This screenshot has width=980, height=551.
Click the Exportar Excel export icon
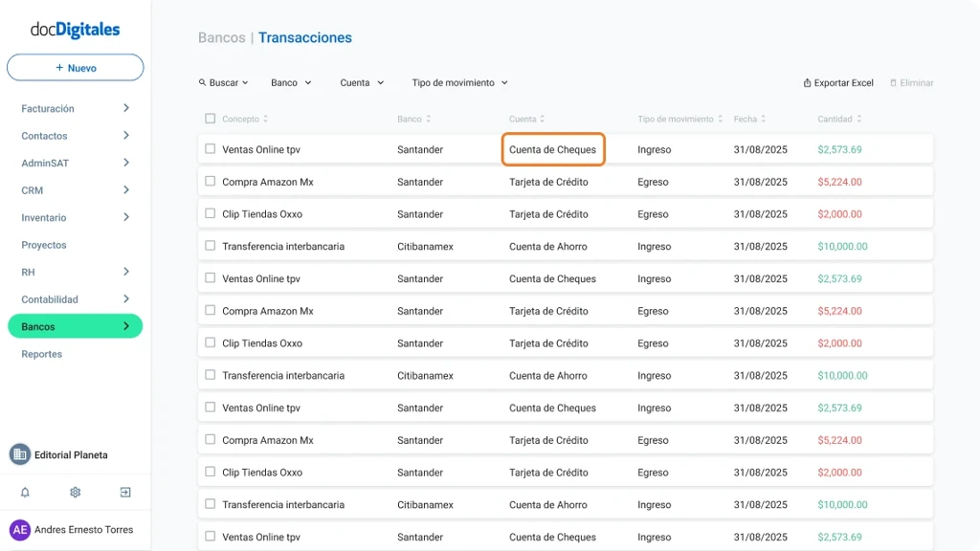pos(809,82)
